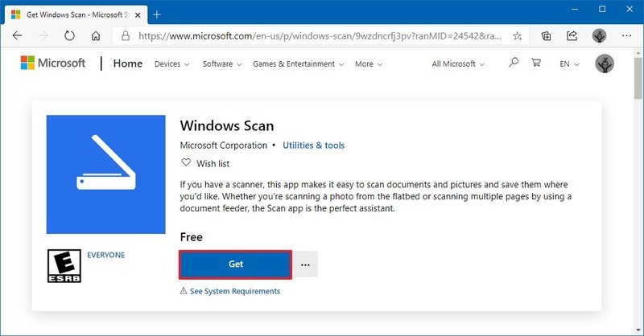Open browser Collections
The image size is (644, 336).
[x=547, y=36]
